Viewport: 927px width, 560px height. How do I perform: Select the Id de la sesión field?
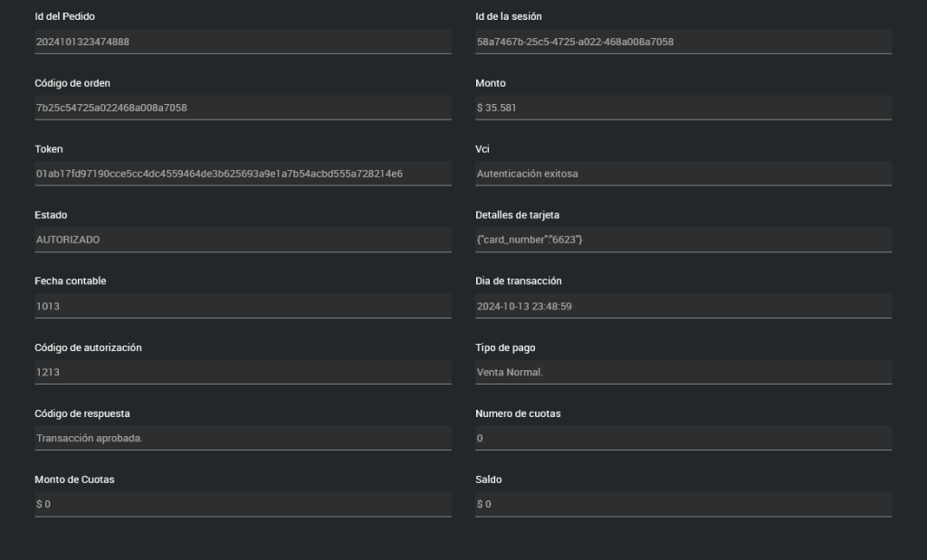(683, 42)
